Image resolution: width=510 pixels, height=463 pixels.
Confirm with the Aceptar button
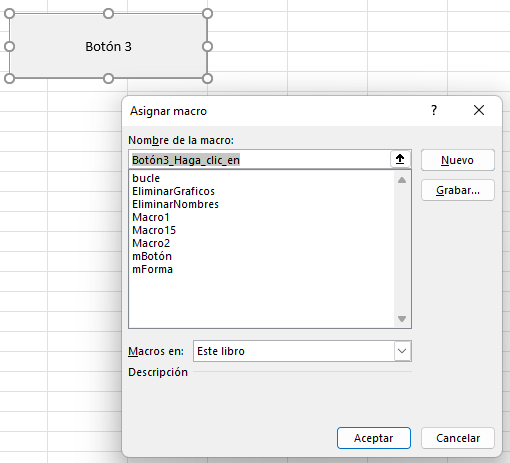pyautogui.click(x=374, y=438)
